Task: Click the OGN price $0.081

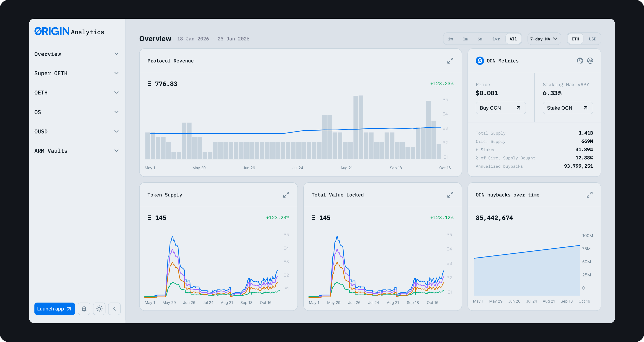Action: 487,93
